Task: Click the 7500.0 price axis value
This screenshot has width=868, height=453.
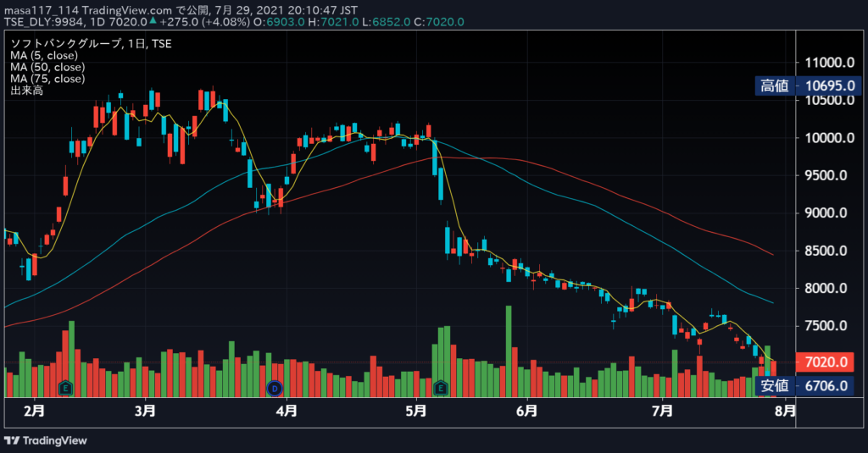Action: click(x=826, y=326)
